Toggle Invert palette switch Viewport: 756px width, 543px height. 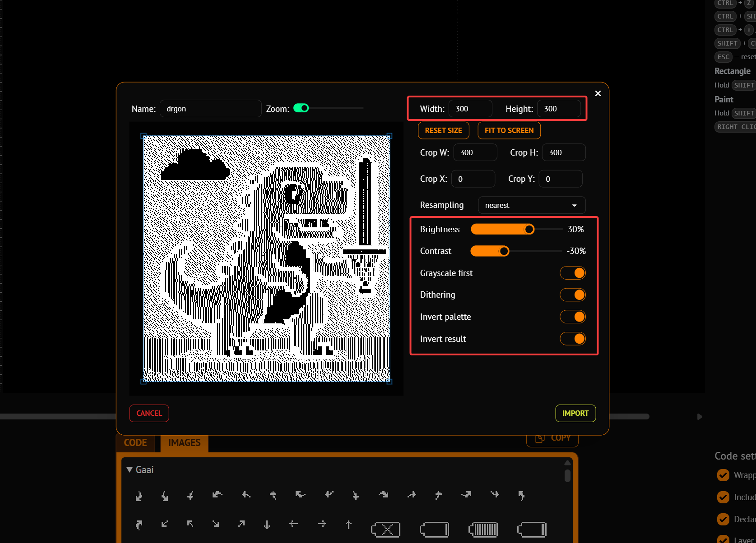point(573,317)
